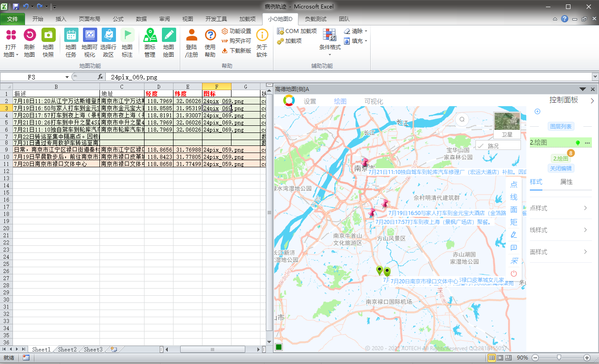Viewport: 599px width, 364px height.
Task: Open the 使用帮助 help icon
Action: 210,35
